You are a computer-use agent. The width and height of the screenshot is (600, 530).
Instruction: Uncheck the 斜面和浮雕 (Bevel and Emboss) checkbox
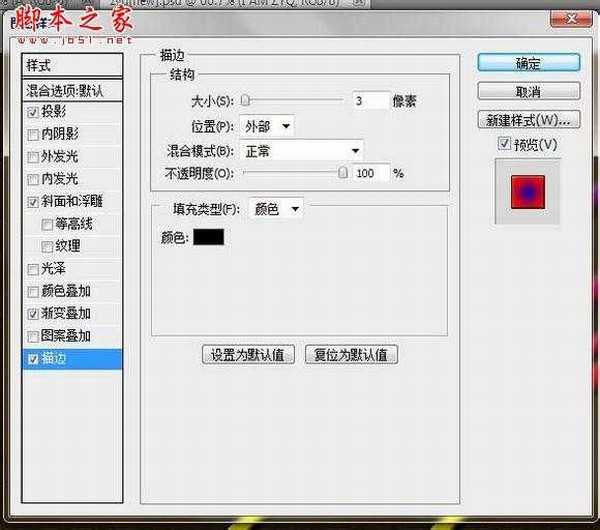tap(33, 201)
